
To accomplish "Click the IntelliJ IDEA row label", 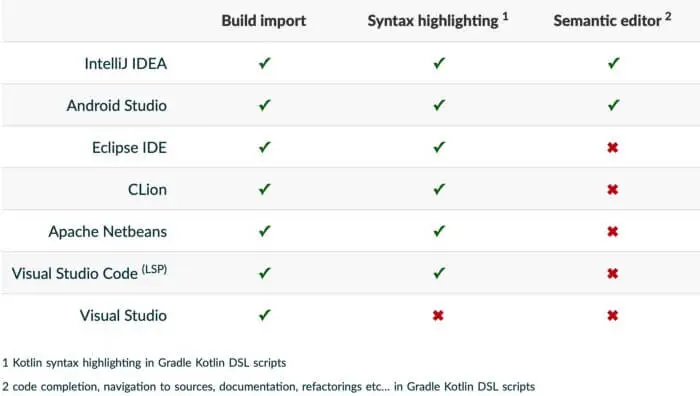I will pyautogui.click(x=126, y=64).
